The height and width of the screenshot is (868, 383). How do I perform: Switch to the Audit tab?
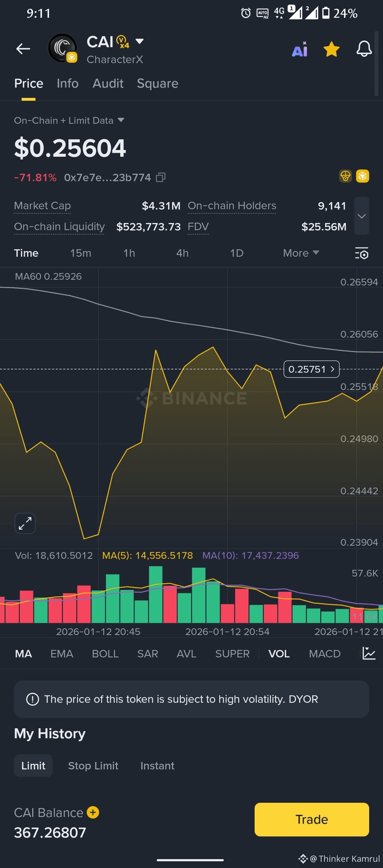[x=108, y=84]
